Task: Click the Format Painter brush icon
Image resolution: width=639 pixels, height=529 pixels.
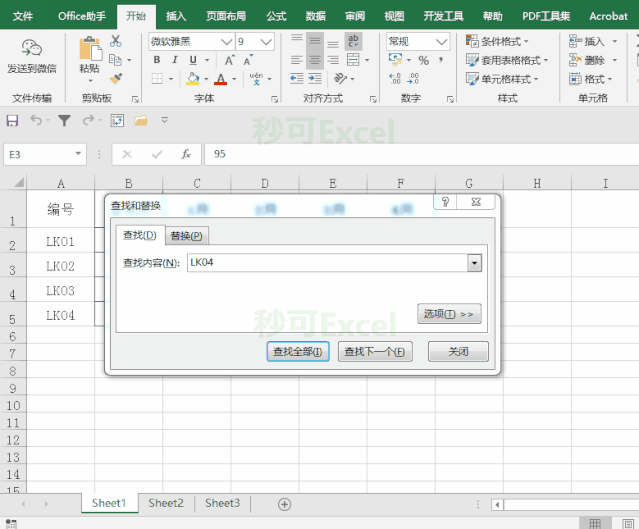Action: point(116,78)
